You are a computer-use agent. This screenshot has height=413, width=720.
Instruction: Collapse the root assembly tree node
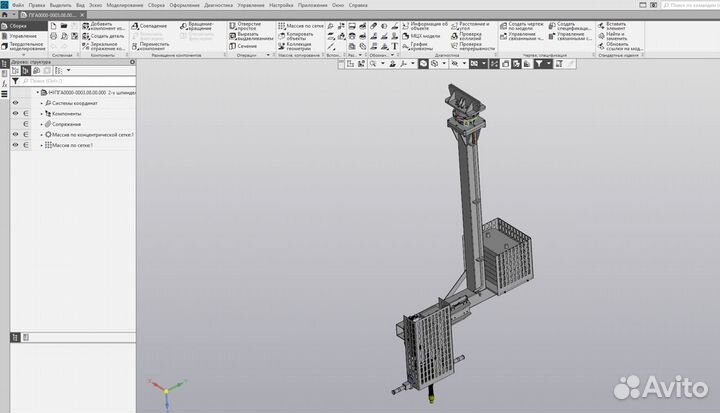pyautogui.click(x=38, y=93)
